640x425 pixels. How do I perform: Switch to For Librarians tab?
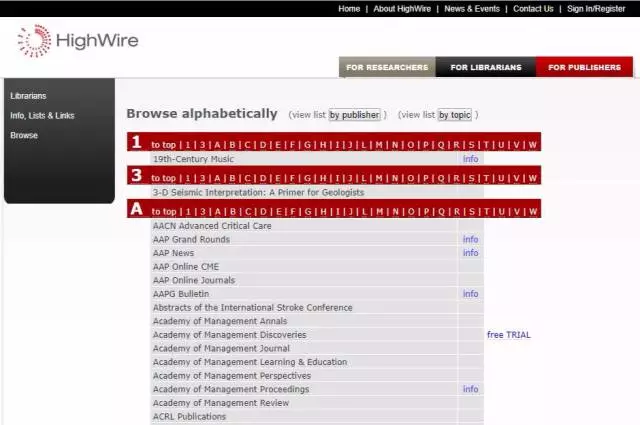coord(486,67)
